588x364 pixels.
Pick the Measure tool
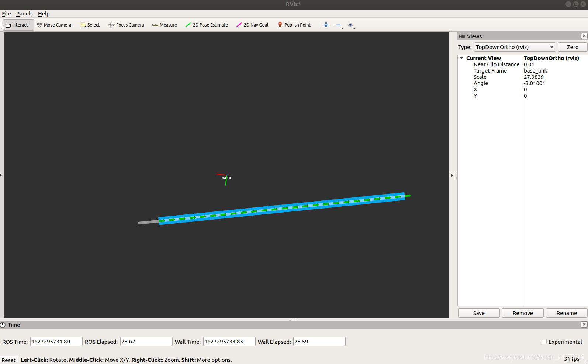pos(165,25)
